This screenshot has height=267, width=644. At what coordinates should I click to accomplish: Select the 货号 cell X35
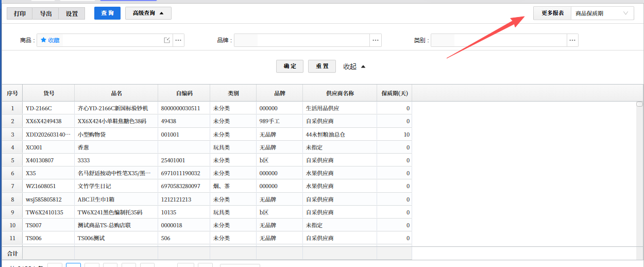(x=49, y=173)
